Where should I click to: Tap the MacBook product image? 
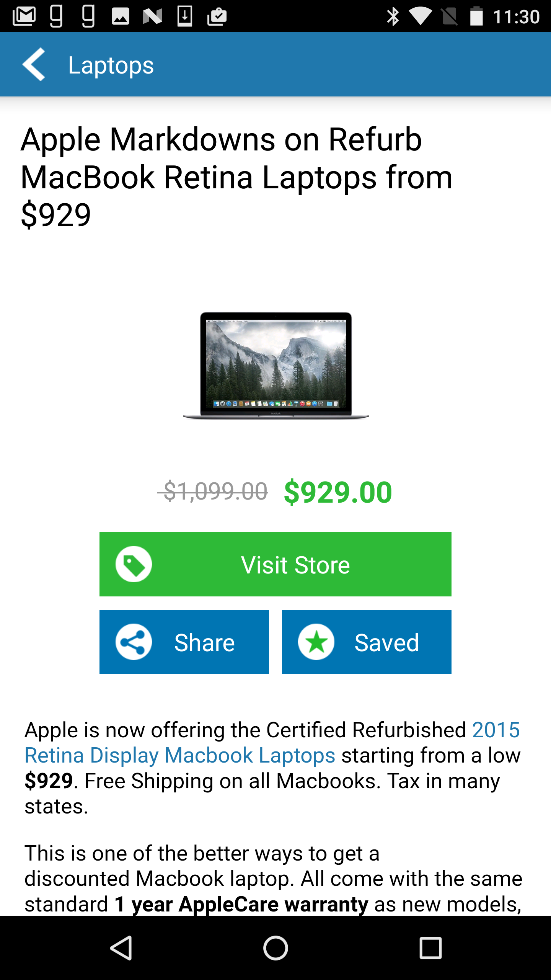pyautogui.click(x=275, y=366)
